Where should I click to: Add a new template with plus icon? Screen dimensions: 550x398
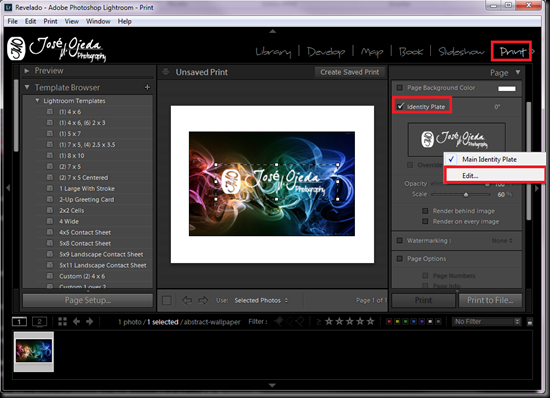pyautogui.click(x=147, y=87)
